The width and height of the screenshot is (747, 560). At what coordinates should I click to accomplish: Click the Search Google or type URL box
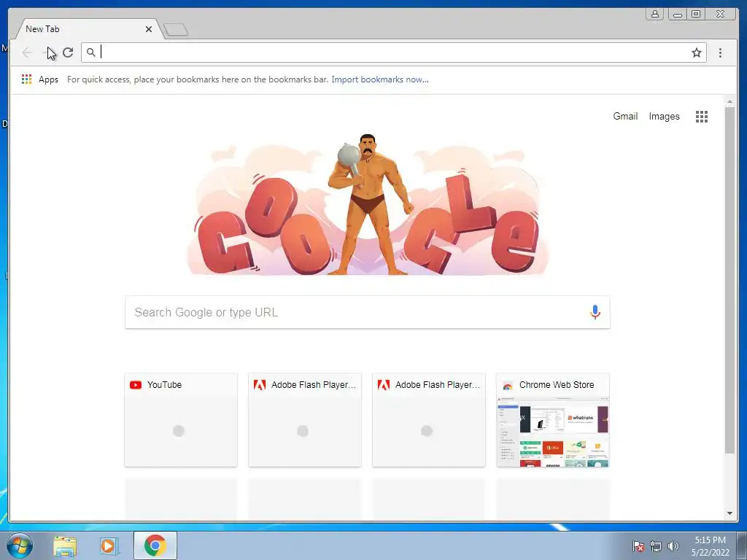click(368, 312)
